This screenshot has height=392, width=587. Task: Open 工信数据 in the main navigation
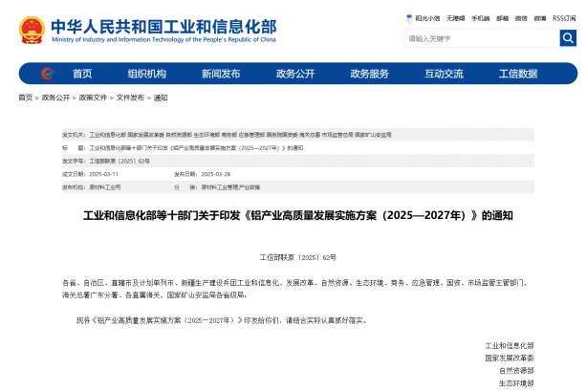click(x=518, y=74)
